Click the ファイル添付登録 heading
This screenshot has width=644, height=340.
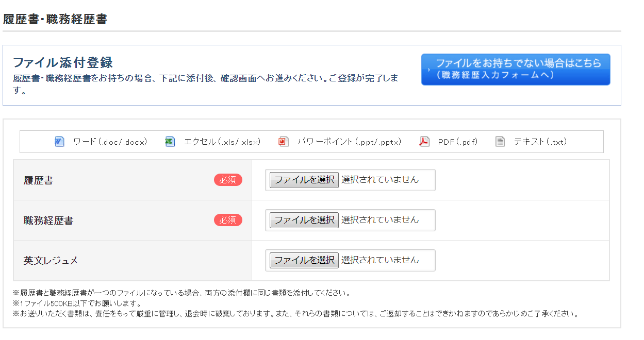click(63, 63)
